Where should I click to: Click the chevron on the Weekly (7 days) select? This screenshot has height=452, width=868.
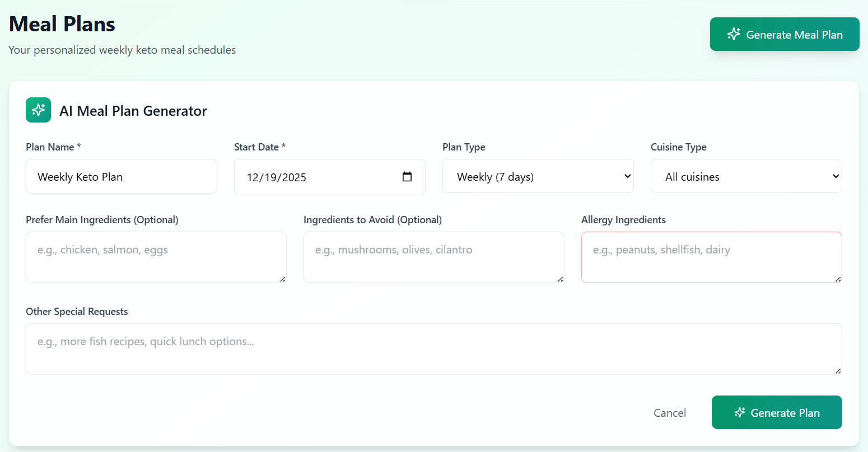(627, 176)
